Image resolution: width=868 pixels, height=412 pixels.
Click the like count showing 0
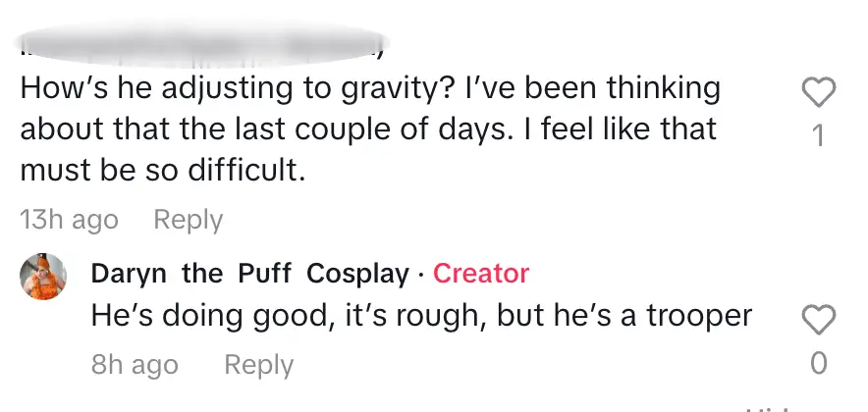pyautogui.click(x=819, y=364)
